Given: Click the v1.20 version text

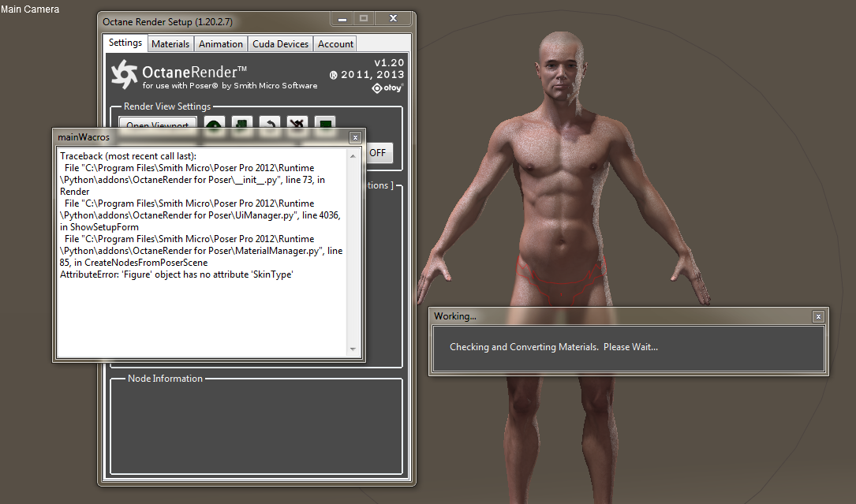Looking at the screenshot, I should click(x=389, y=63).
